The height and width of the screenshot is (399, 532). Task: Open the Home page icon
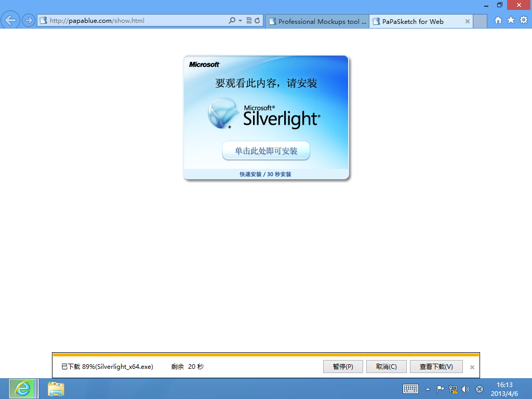498,20
